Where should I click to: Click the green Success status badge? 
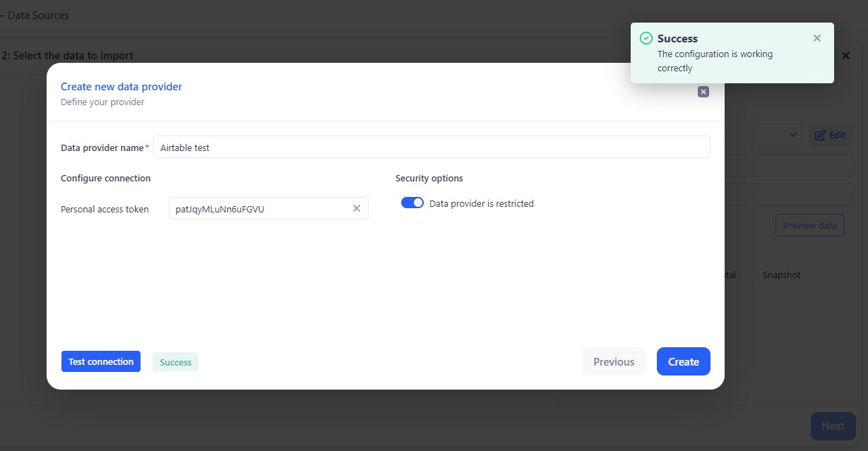(175, 362)
